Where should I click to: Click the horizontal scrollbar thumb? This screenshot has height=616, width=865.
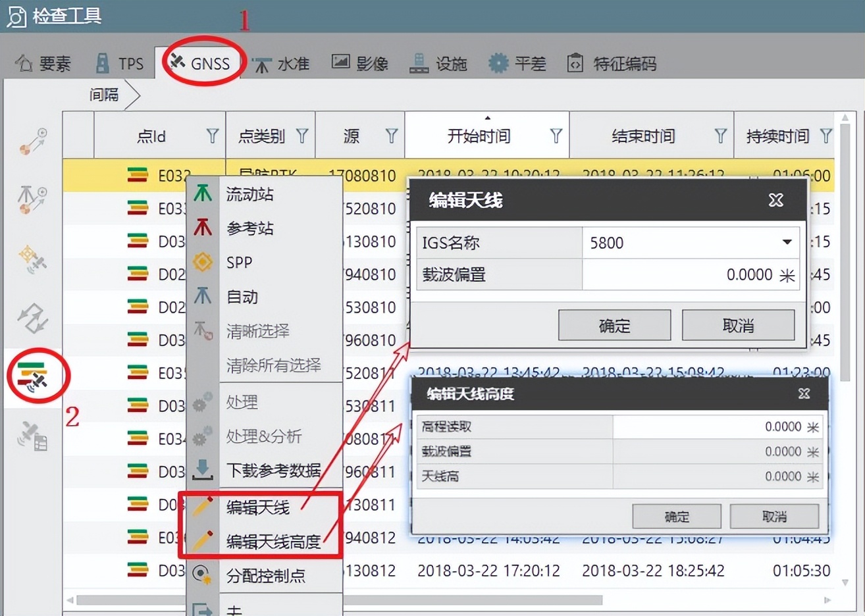(339, 600)
